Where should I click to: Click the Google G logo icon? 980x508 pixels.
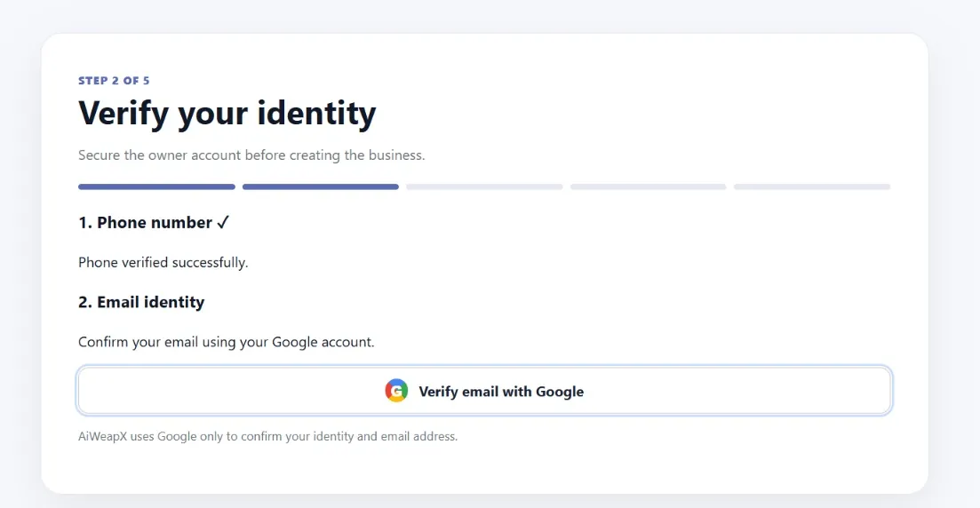point(396,391)
